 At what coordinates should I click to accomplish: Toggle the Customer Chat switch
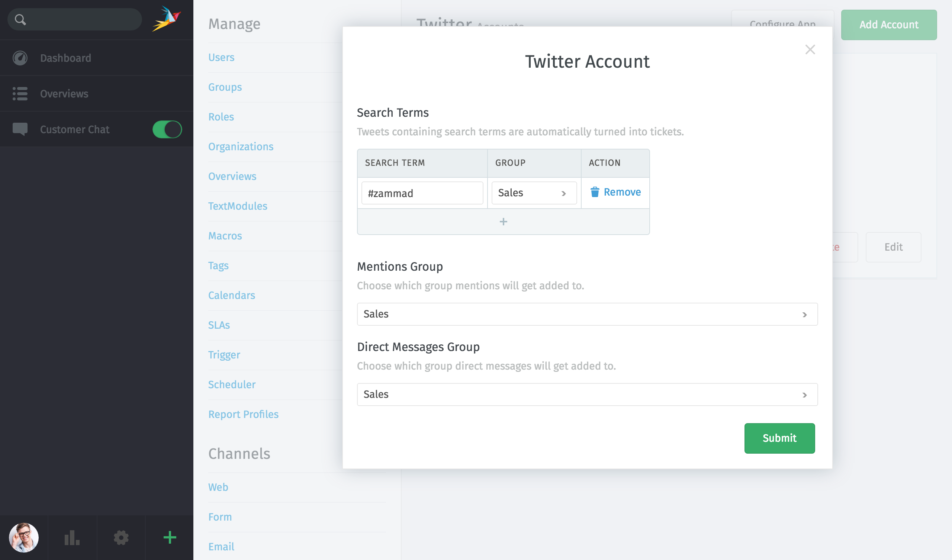[167, 129]
